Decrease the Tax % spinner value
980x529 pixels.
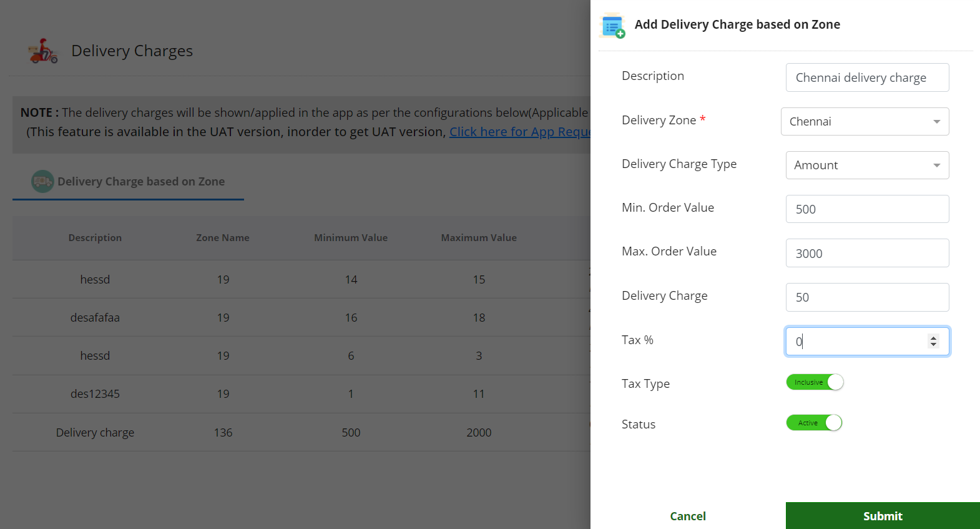tap(933, 345)
